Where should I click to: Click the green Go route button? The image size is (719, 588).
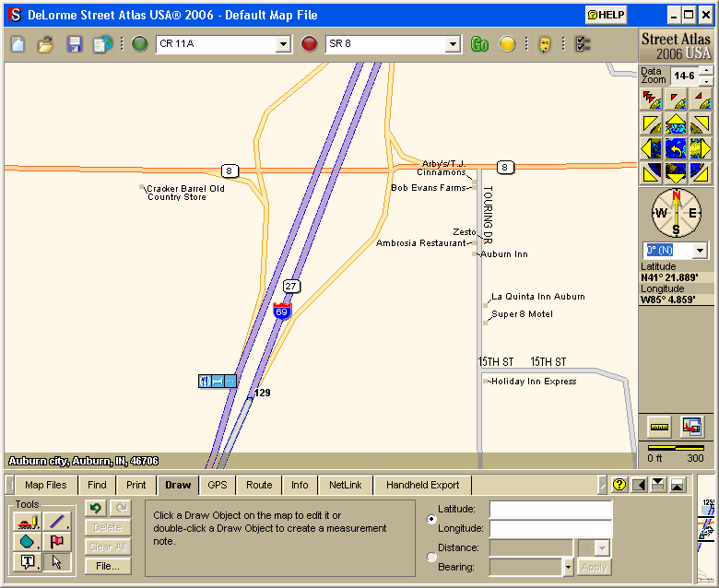[x=479, y=44]
